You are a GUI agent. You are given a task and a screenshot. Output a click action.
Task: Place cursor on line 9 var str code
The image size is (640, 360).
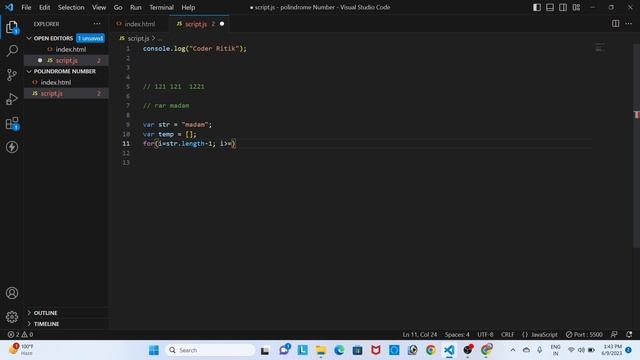click(x=177, y=124)
